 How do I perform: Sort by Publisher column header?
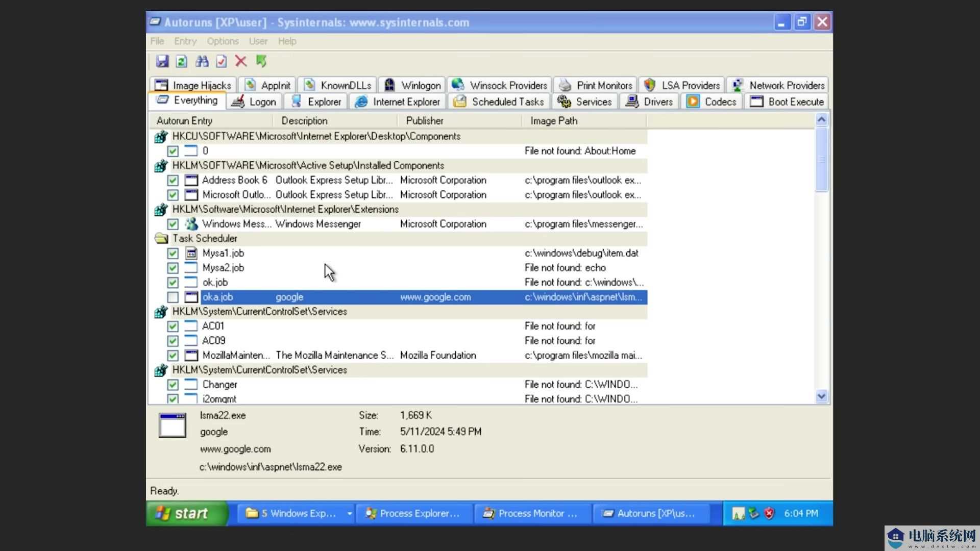click(459, 121)
